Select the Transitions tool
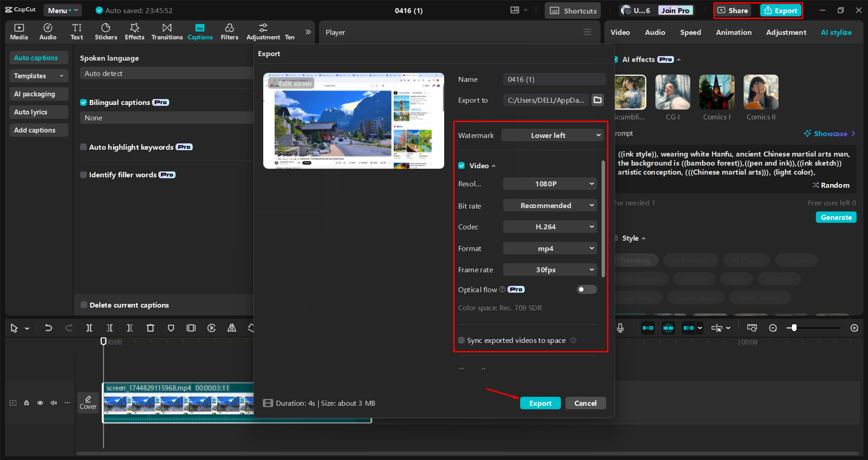The height and width of the screenshot is (460, 868). click(x=166, y=31)
